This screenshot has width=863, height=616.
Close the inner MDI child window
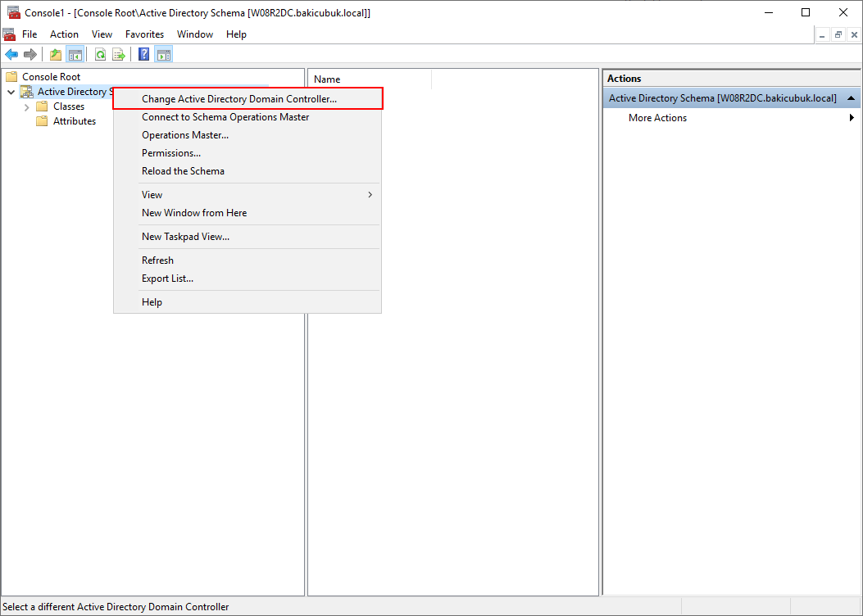854,35
